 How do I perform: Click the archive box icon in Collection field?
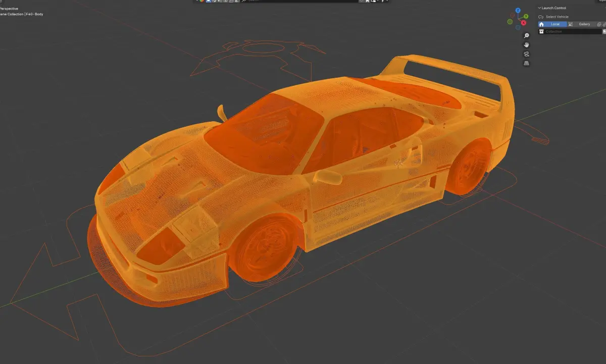point(541,32)
